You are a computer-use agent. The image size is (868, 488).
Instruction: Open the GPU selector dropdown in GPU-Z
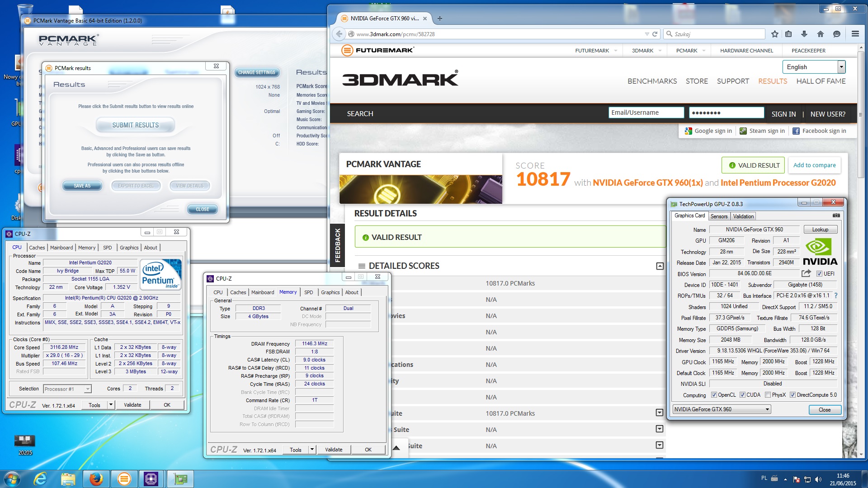[722, 409]
